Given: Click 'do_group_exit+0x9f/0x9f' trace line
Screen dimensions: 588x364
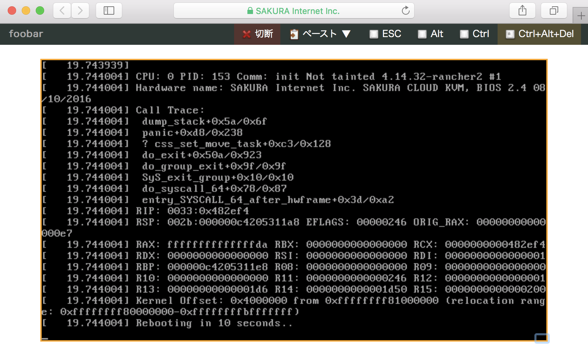Looking at the screenshot, I should (x=164, y=166).
